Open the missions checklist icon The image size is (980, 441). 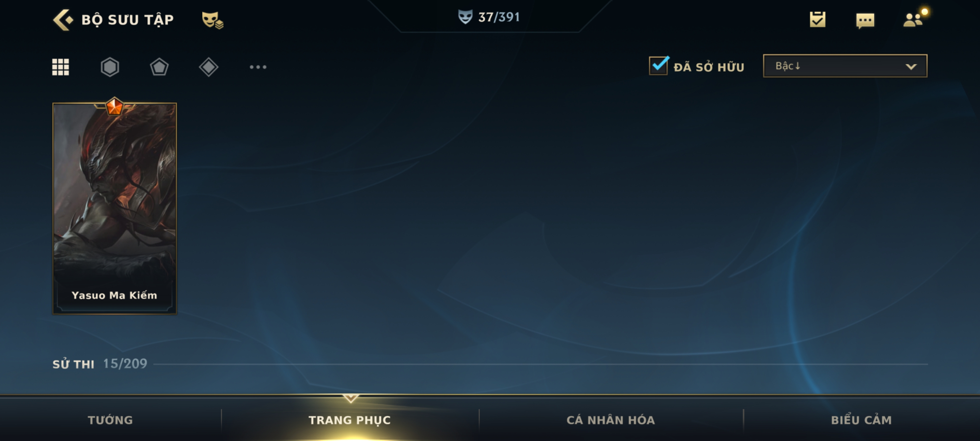(x=818, y=19)
